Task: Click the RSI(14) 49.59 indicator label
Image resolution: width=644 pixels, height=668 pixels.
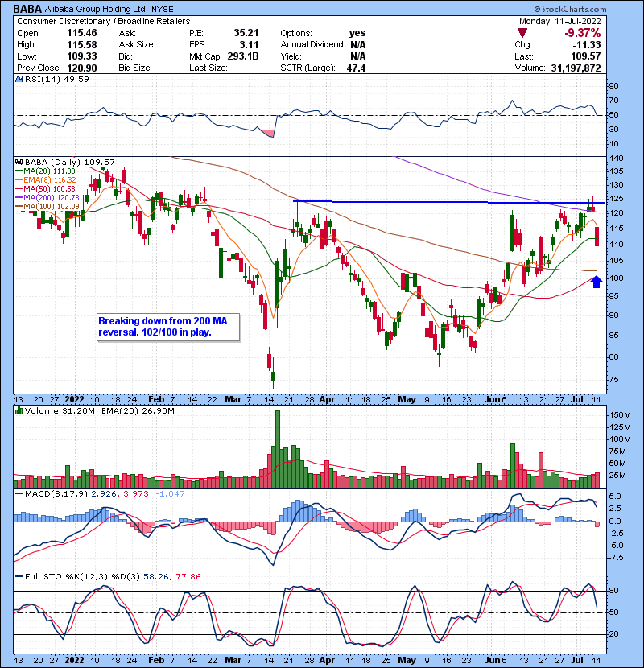Action: tap(57, 79)
